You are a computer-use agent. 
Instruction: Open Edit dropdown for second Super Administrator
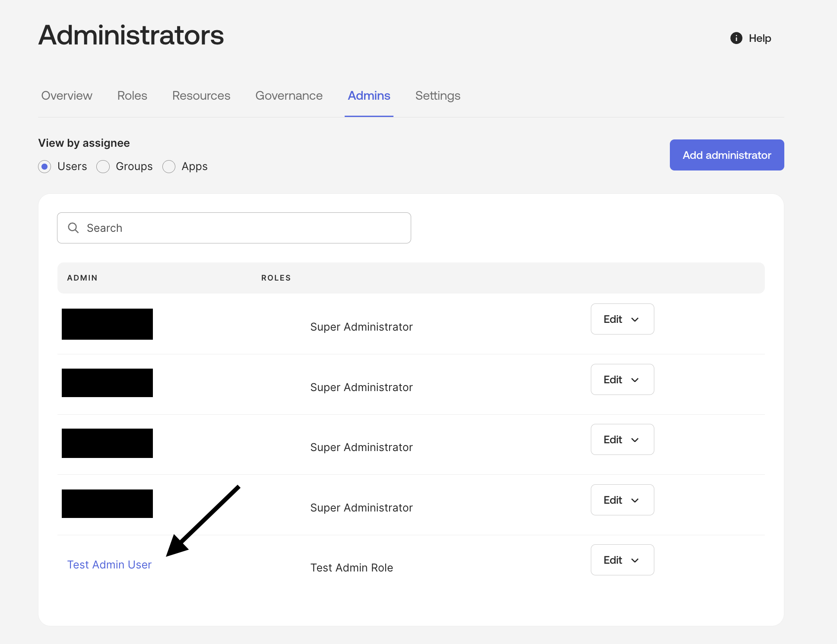pyautogui.click(x=622, y=379)
